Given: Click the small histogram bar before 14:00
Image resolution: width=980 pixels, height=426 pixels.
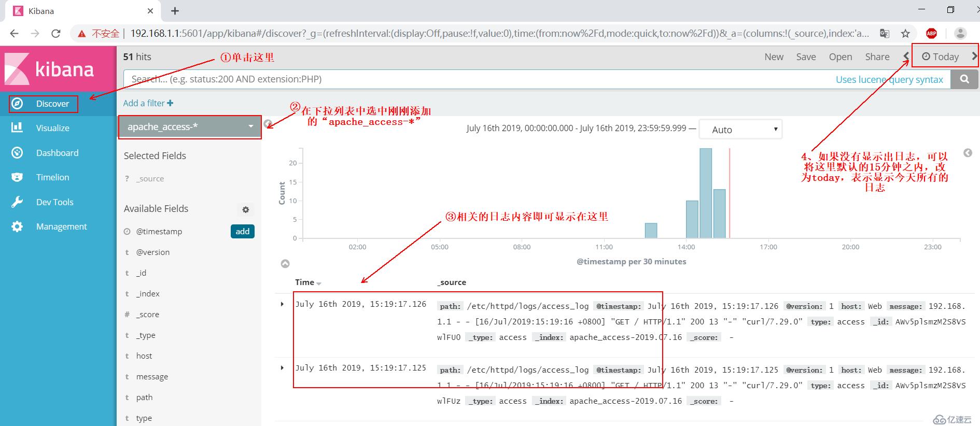Looking at the screenshot, I should pyautogui.click(x=651, y=231).
